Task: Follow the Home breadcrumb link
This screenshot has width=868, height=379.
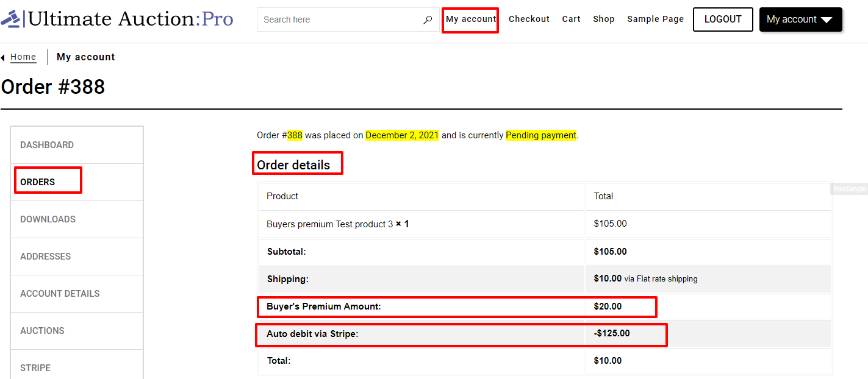Action: pos(23,57)
